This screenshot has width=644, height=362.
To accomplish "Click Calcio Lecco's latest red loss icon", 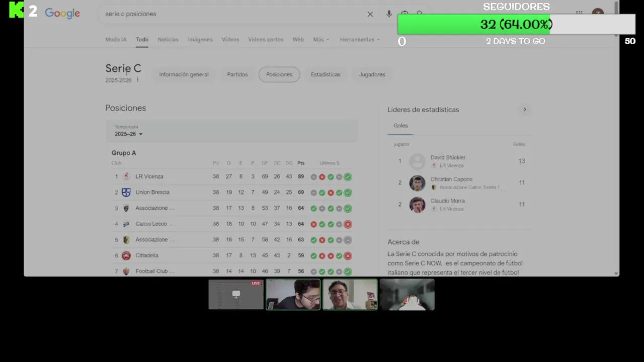I will [x=348, y=224].
